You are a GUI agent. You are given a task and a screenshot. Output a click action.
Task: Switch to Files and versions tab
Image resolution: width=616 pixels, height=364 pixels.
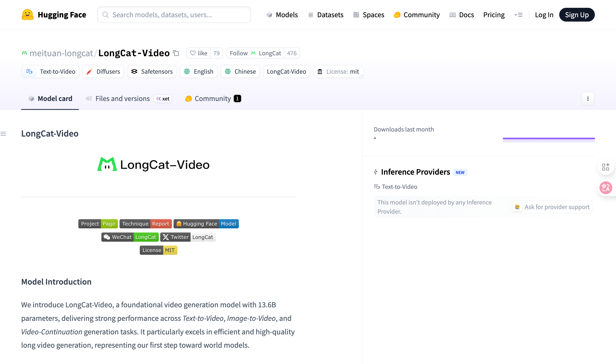pyautogui.click(x=122, y=99)
